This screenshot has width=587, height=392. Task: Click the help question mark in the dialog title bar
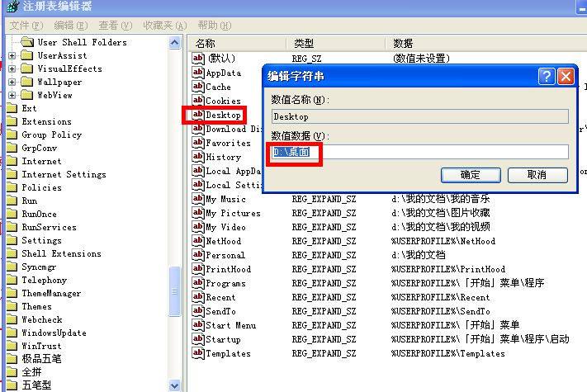tap(547, 76)
